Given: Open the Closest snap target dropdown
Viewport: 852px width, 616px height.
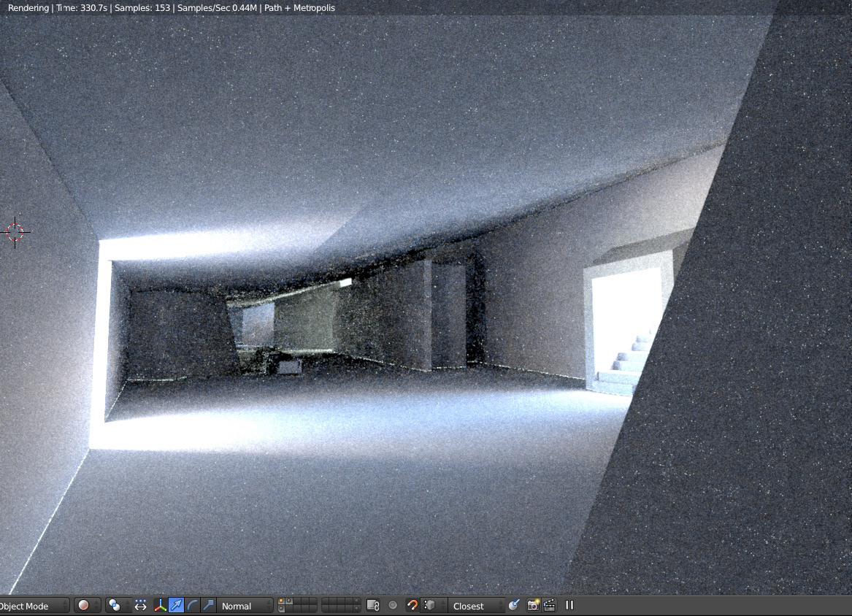Looking at the screenshot, I should [x=477, y=606].
